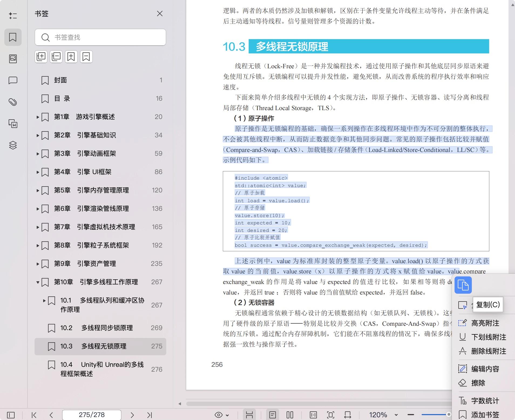This screenshot has height=420, width=515.
Task: Toggle continuous scrolling mode button
Action: pos(249,415)
